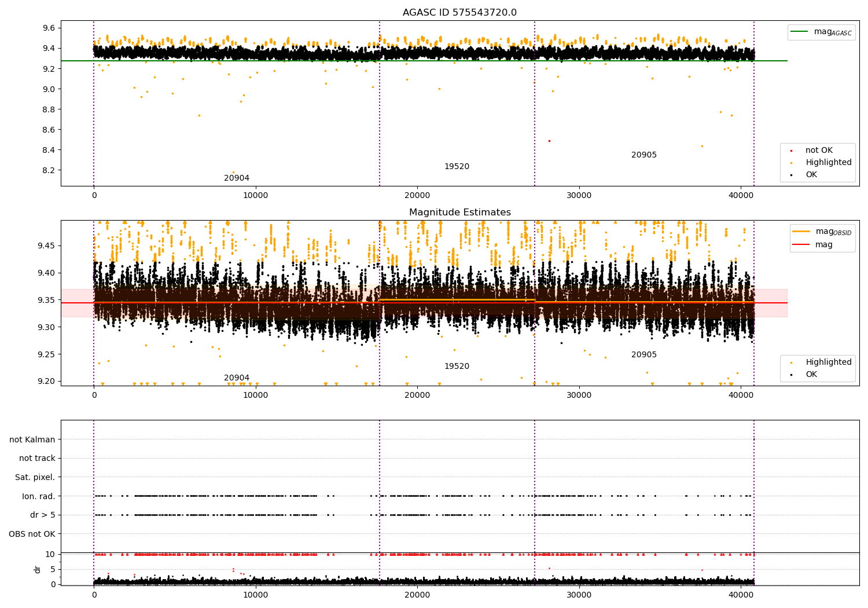Click the green line legend swatch for mag AGASC
Image resolution: width=868 pixels, height=608 pixels.
[x=799, y=32]
